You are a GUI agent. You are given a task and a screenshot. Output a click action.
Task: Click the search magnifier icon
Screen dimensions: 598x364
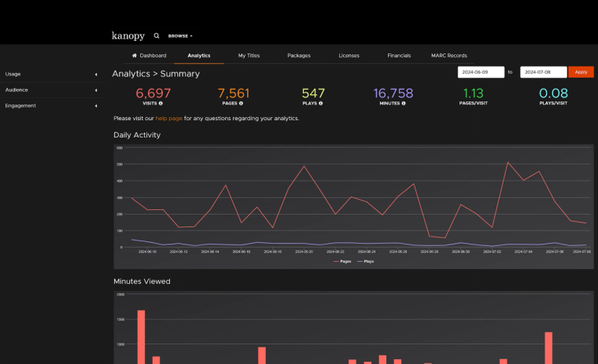[x=157, y=35]
